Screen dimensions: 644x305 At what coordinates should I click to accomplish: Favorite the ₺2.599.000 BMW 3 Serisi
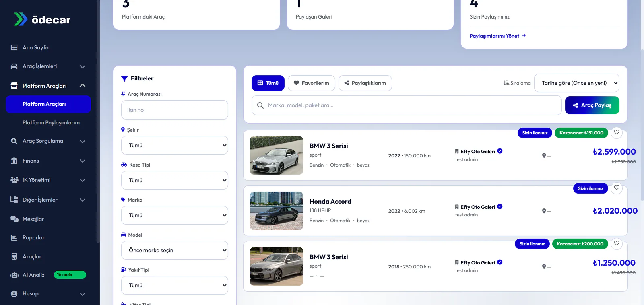tap(617, 132)
